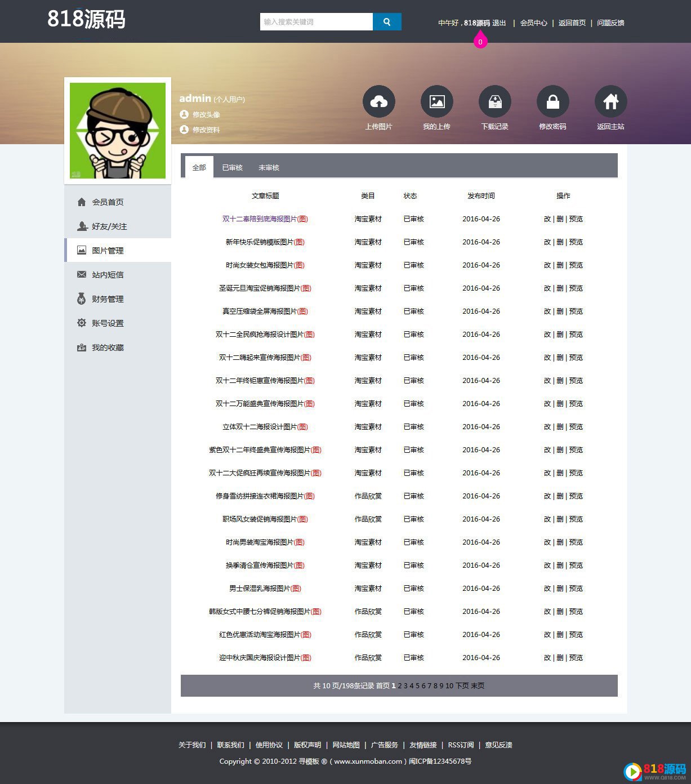Open the 问题反馈 header link
The height and width of the screenshot is (784, 691).
pos(610,23)
